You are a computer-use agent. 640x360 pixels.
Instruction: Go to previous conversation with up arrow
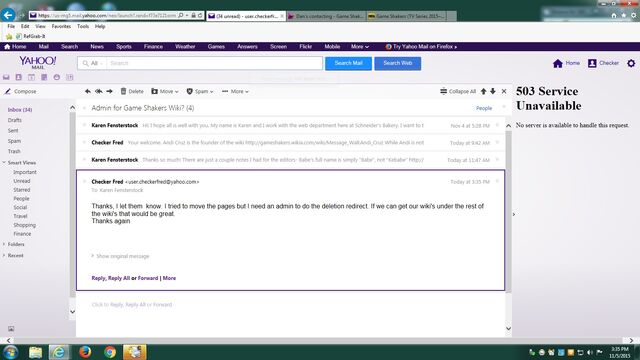pos(483,91)
